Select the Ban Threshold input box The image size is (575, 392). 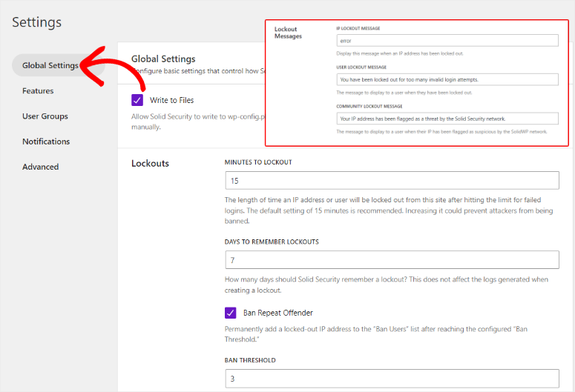click(392, 379)
